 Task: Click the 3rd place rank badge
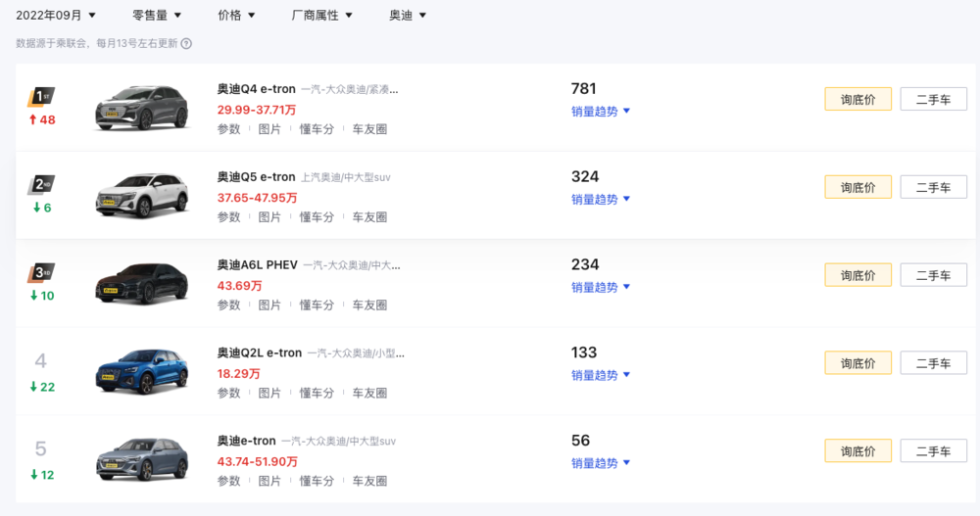(41, 273)
